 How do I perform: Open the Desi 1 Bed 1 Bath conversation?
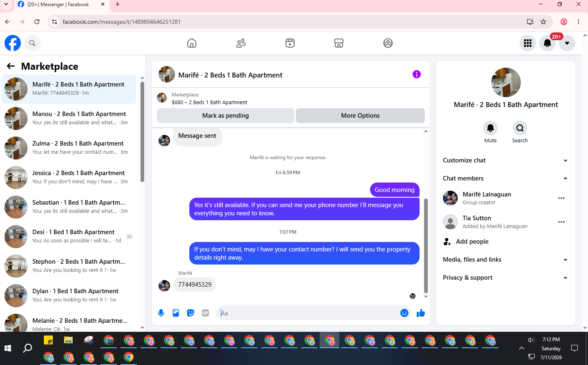tap(69, 237)
